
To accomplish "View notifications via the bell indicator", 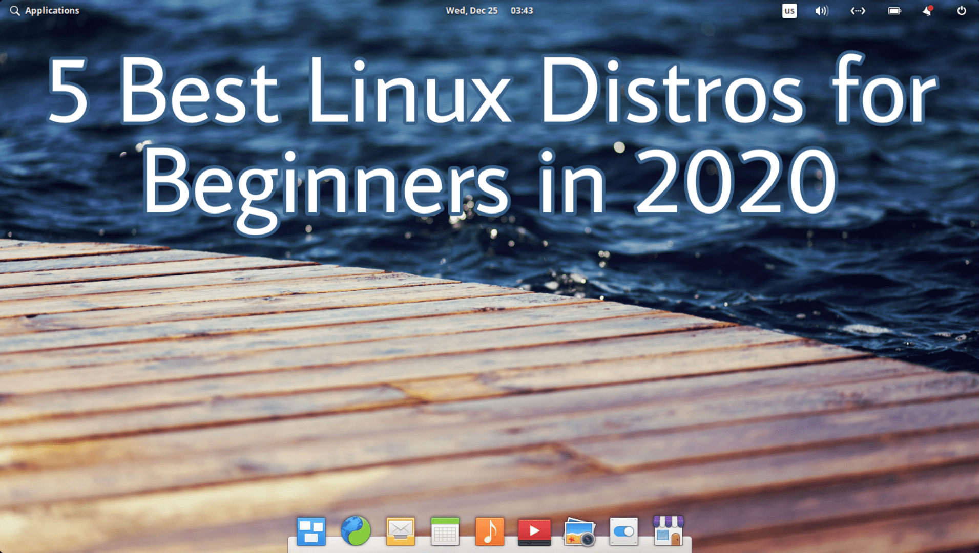I will click(x=927, y=10).
